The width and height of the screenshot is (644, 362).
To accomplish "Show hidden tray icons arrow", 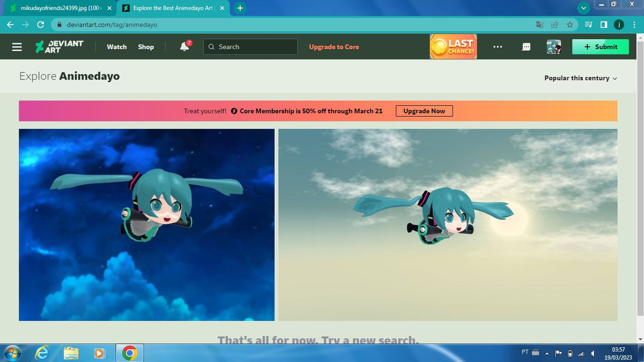I will (x=547, y=353).
